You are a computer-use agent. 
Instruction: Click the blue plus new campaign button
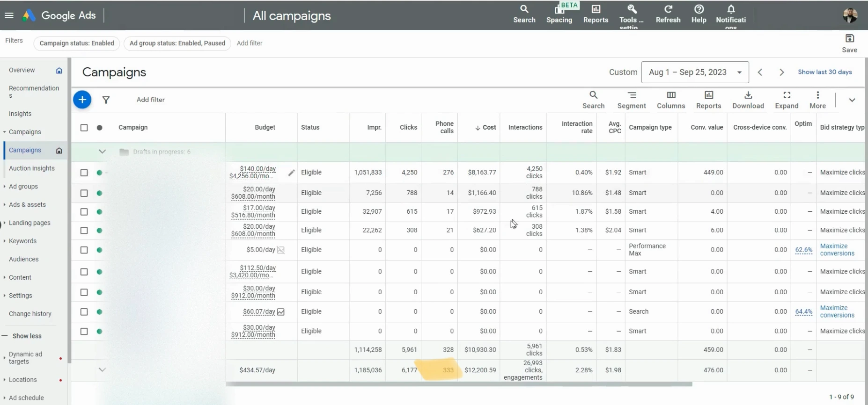pyautogui.click(x=82, y=100)
